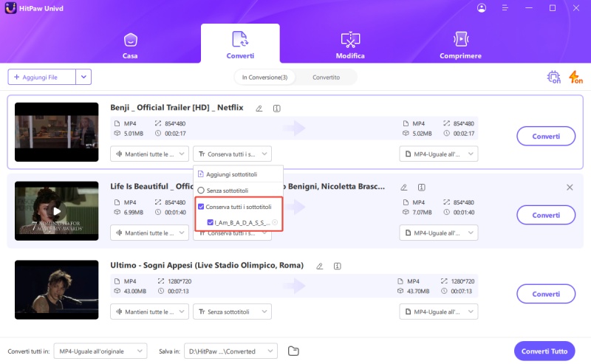
Task: Play the Life Is Beautiful video thumbnail
Action: 57,210
